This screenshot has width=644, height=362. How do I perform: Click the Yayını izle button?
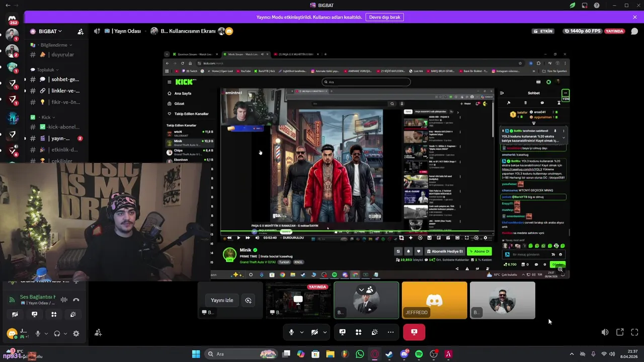tap(222, 300)
